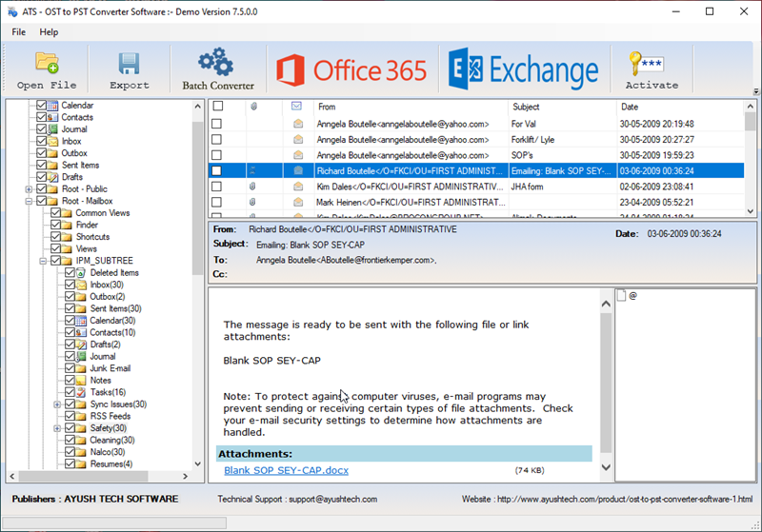
Task: Expand the Root - Public tree node
Action: (x=30, y=189)
